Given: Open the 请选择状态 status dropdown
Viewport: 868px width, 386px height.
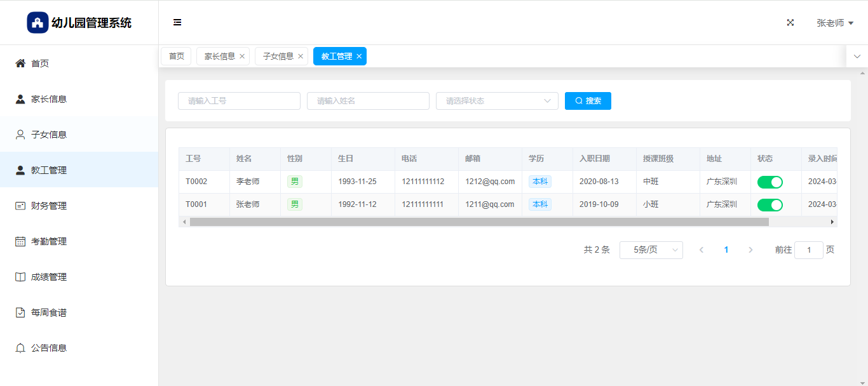Looking at the screenshot, I should coord(496,101).
